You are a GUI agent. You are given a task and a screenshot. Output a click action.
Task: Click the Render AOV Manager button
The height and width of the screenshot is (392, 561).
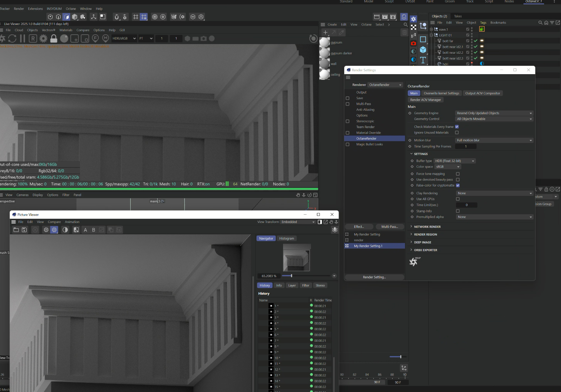tap(425, 100)
